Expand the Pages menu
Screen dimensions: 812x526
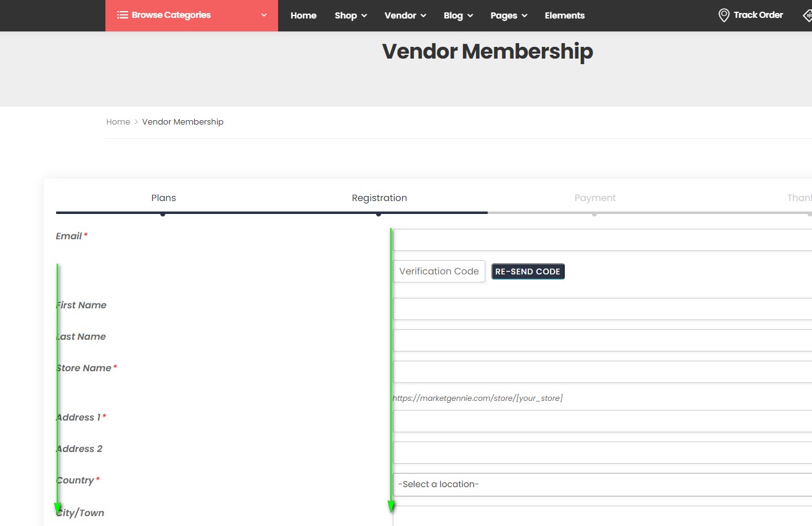coord(509,15)
